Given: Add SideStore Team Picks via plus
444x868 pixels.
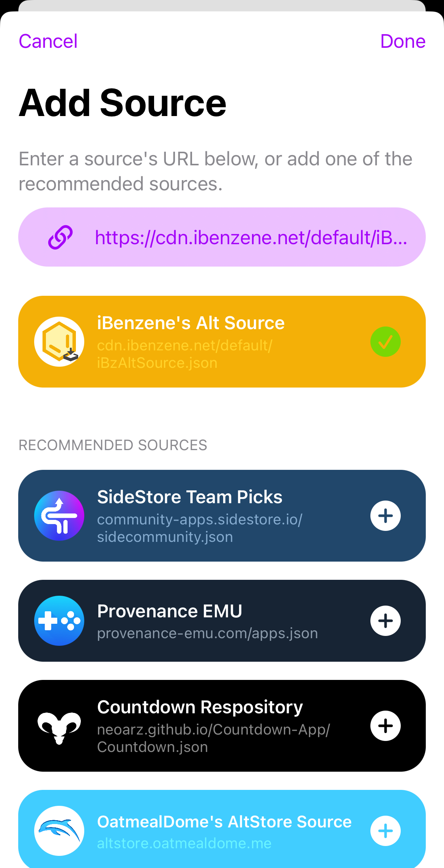Looking at the screenshot, I should pos(385,516).
